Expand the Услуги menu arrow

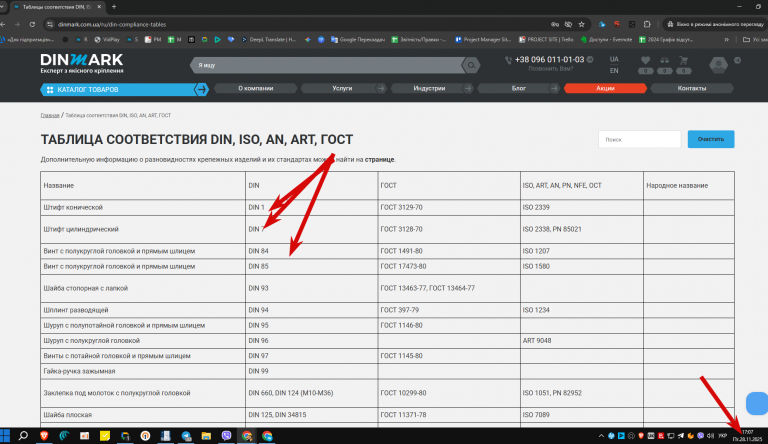tap(380, 88)
